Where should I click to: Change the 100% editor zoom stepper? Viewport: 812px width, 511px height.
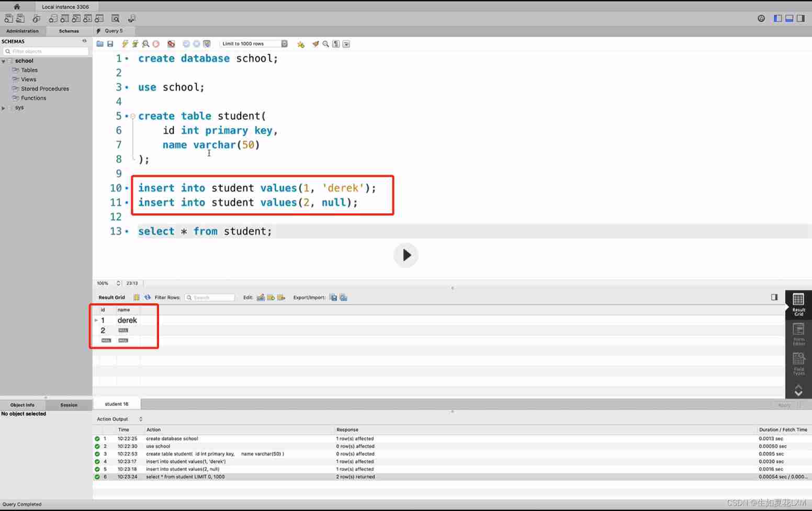(118, 283)
